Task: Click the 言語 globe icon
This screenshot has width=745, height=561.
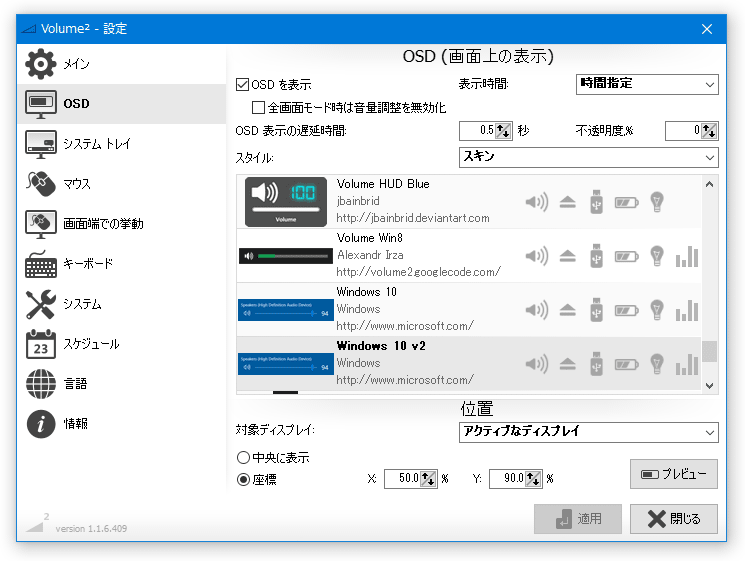Action: pyautogui.click(x=40, y=384)
